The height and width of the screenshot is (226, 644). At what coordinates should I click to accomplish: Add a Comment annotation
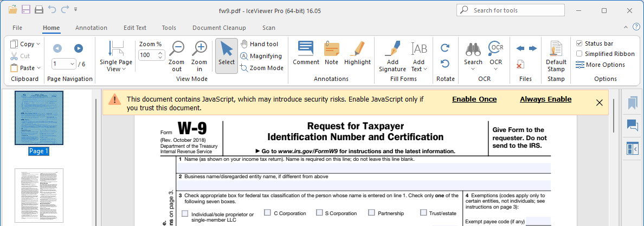pyautogui.click(x=306, y=53)
